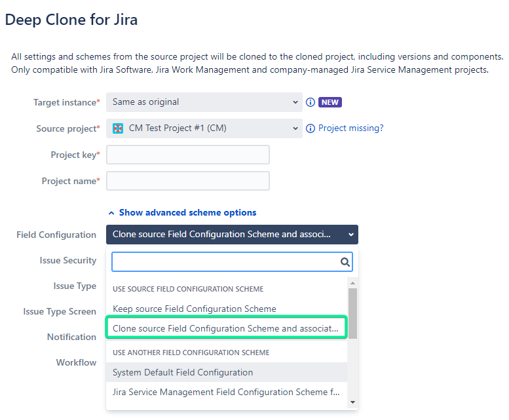Click the scroll down arrow in list
Screen dimensions: 509x420
(x=352, y=402)
